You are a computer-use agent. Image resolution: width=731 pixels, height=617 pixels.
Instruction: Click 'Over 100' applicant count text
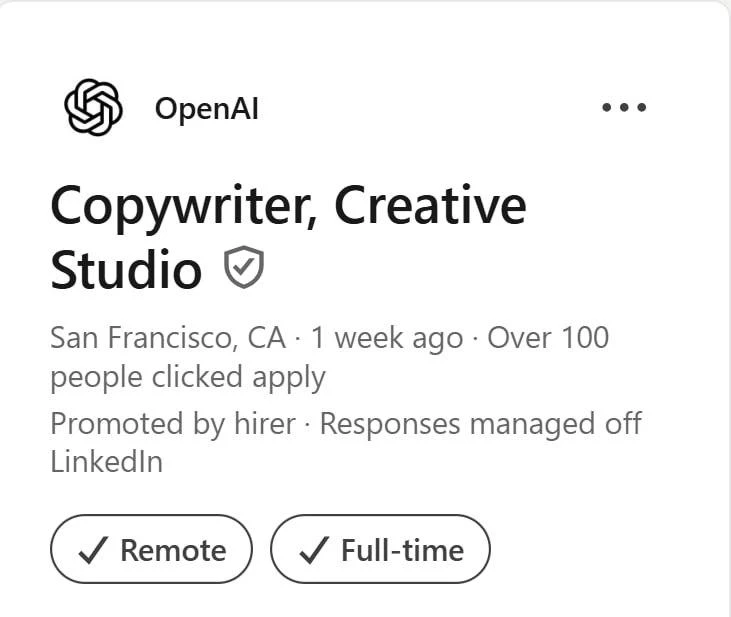(548, 337)
